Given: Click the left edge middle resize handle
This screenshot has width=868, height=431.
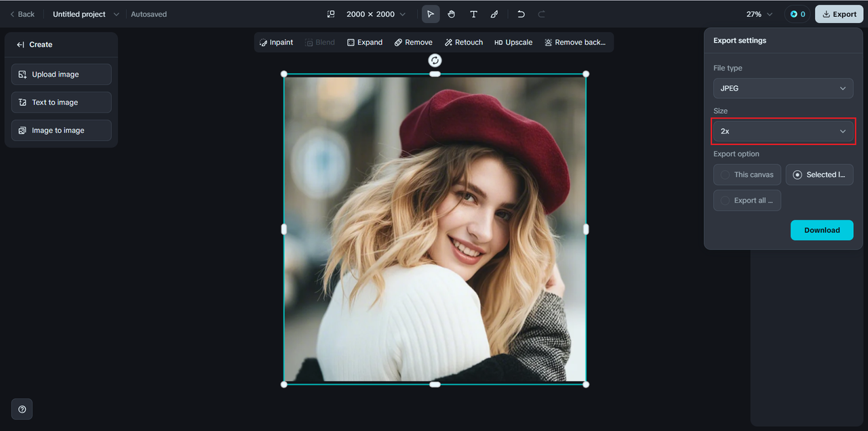Looking at the screenshot, I should (x=284, y=229).
